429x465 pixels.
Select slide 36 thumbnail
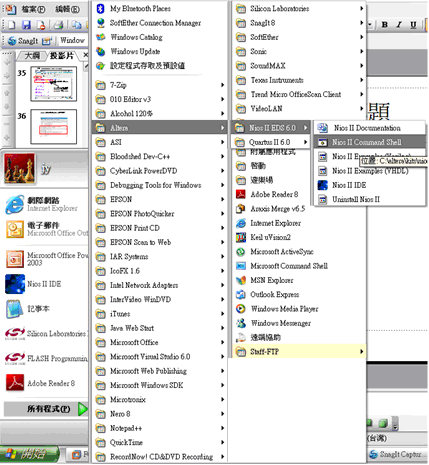pyautogui.click(x=54, y=127)
